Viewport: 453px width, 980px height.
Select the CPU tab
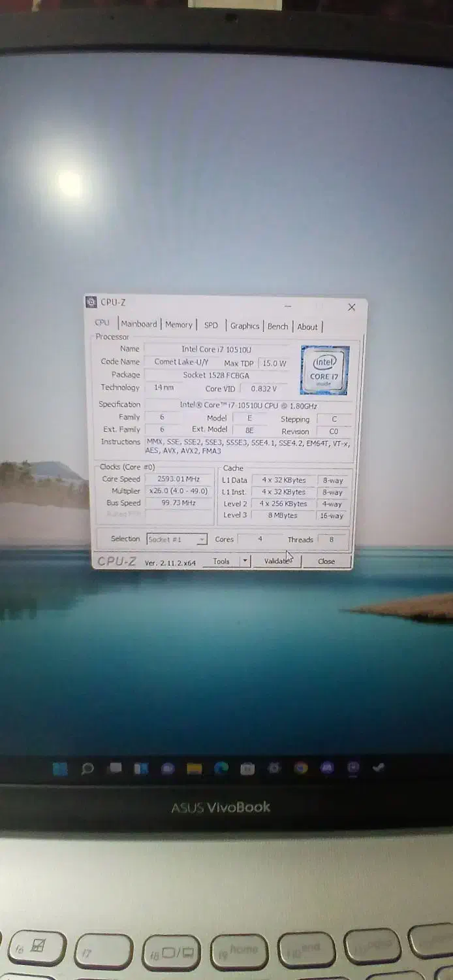point(102,323)
